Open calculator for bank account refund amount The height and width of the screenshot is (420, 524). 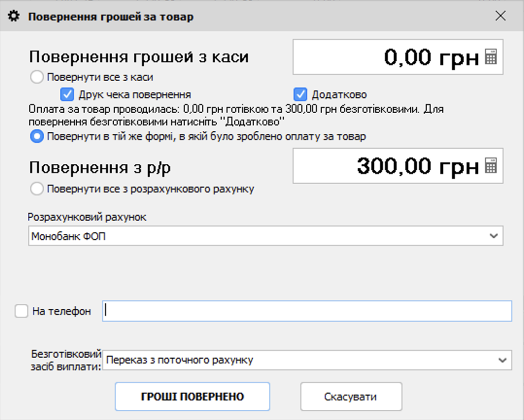point(490,165)
